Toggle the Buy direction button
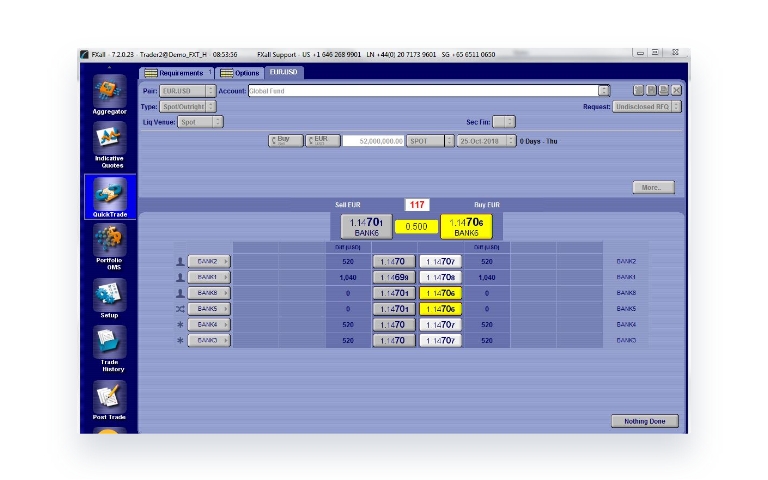768x480 pixels. (286, 141)
